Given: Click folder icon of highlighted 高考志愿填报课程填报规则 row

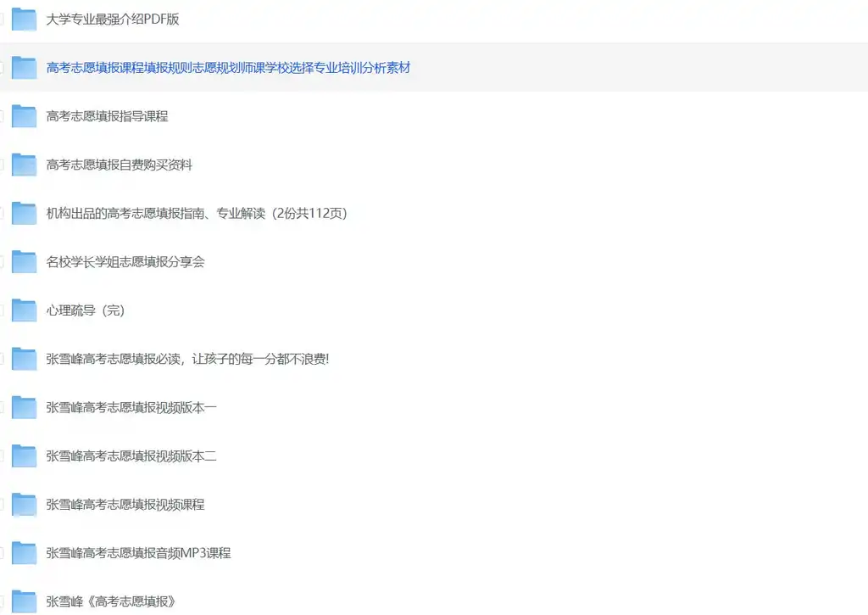Looking at the screenshot, I should 25,68.
